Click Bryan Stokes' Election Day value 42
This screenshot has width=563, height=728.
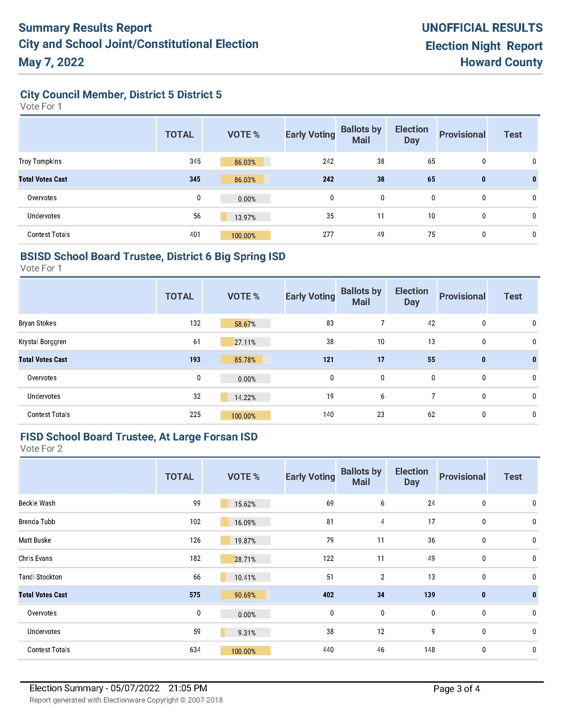coord(431,323)
